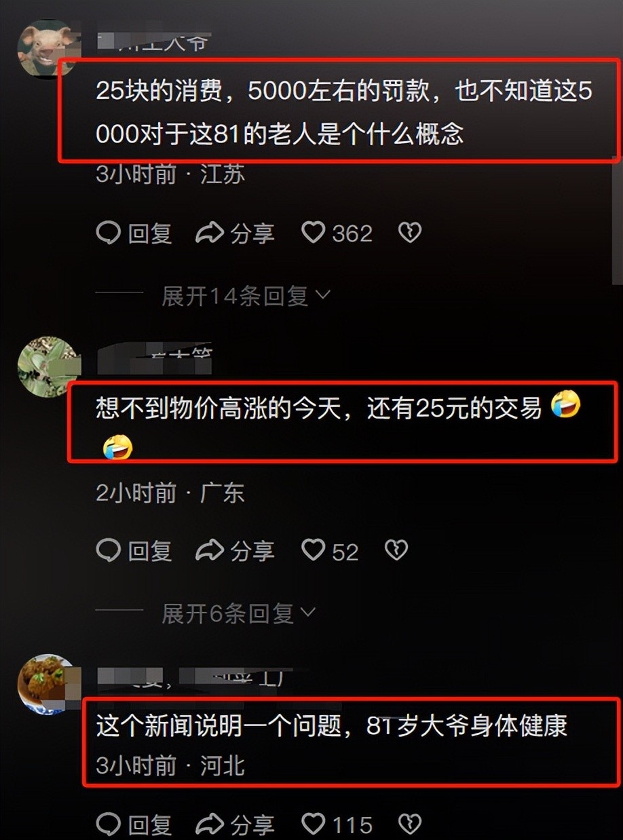Image resolution: width=623 pixels, height=840 pixels.
Task: Reply to the Guangdong comment via bubble icon
Action: coord(109,550)
